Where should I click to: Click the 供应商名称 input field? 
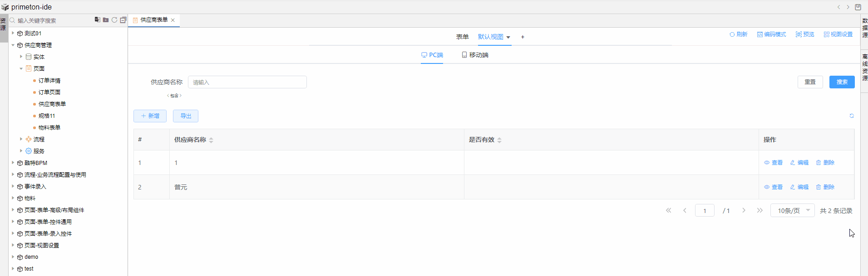click(247, 82)
